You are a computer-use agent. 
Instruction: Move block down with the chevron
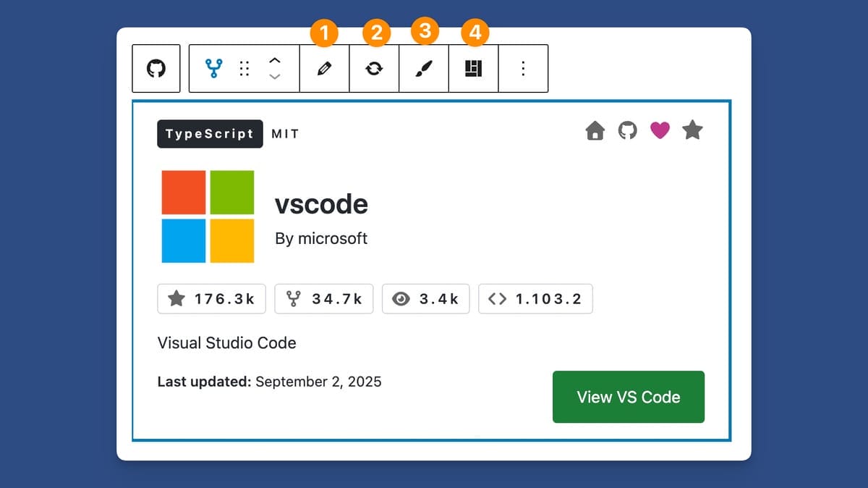(x=275, y=77)
